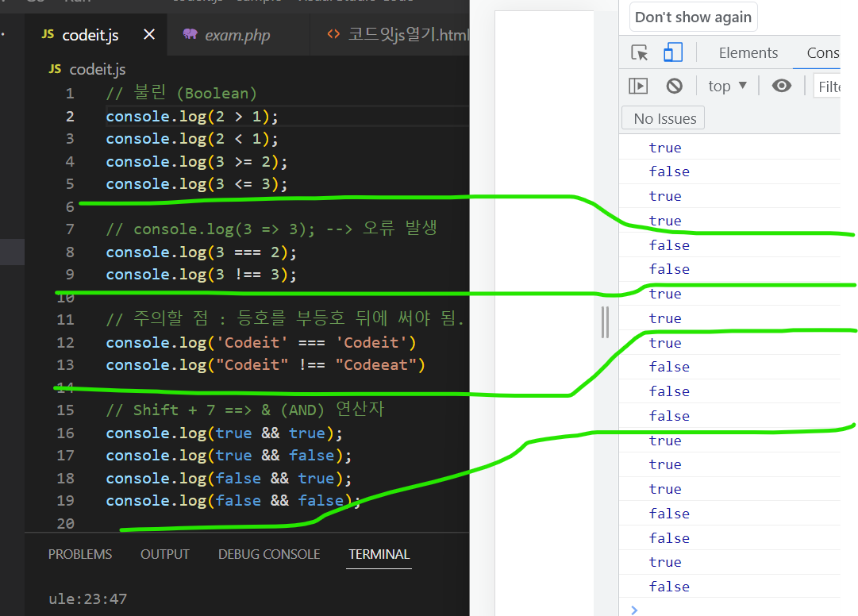Click the HTML brackets icon on the html tab
Screen dimensions: 858x616
(333, 34)
